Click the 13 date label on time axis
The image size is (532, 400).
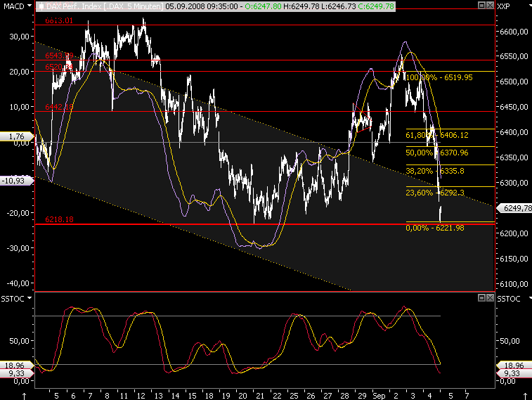point(158,396)
